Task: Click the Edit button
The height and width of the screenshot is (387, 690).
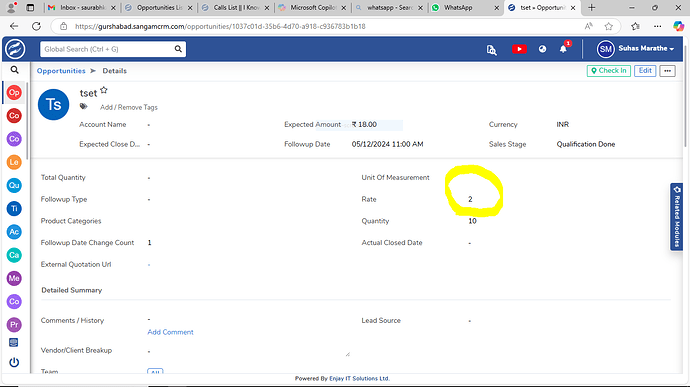Action: [645, 71]
